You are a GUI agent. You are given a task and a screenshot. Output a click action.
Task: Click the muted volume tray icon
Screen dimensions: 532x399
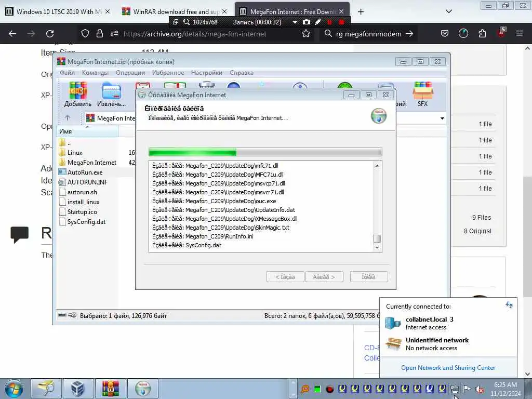(x=480, y=389)
